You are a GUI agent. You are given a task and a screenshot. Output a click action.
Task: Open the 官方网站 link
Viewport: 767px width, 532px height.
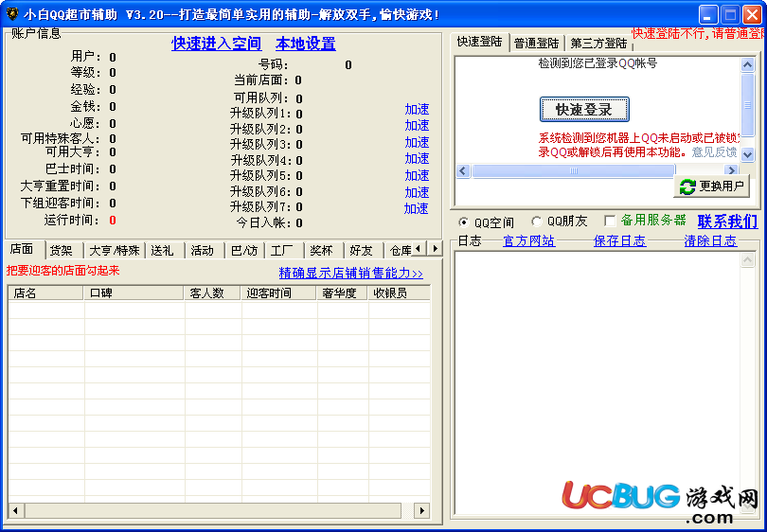pos(529,241)
